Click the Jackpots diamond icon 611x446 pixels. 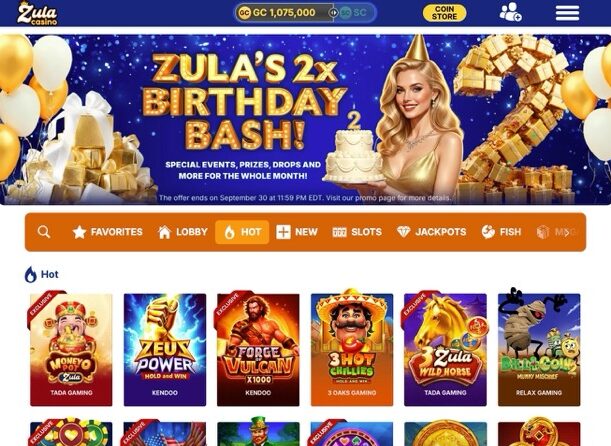pos(404,232)
